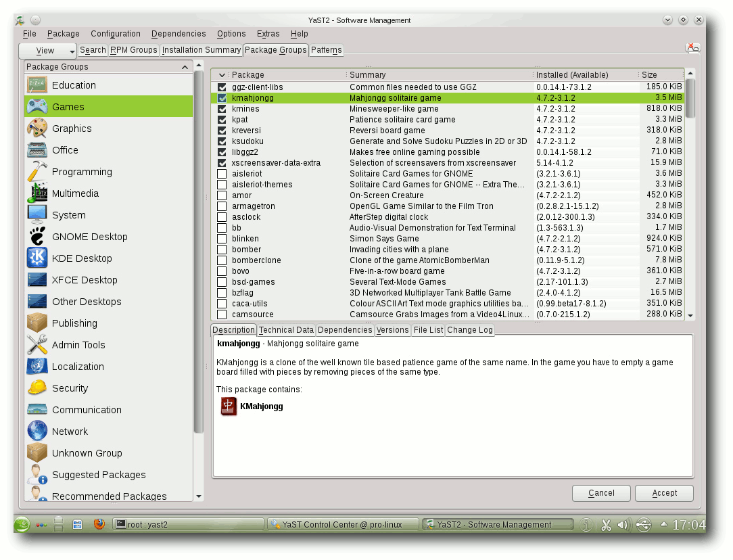
Task: Open the File List tab
Action: tap(428, 330)
